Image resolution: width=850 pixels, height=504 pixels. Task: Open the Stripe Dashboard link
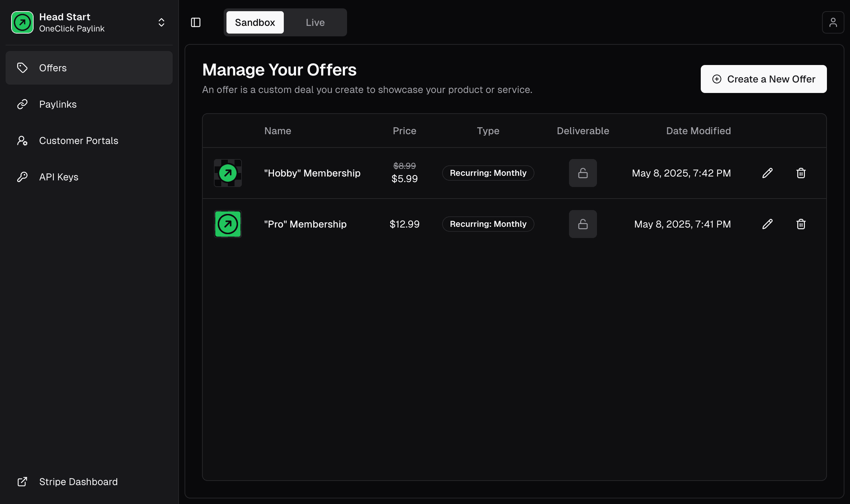coord(89,482)
